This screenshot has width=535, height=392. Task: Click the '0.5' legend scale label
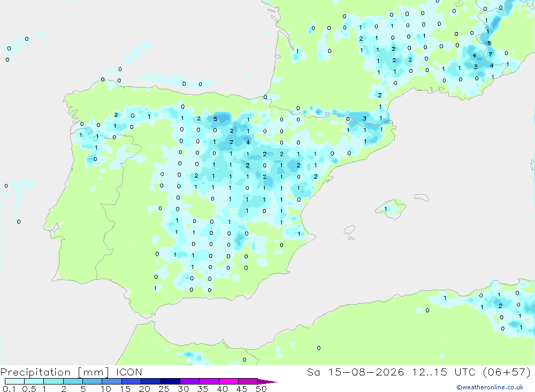(29, 389)
